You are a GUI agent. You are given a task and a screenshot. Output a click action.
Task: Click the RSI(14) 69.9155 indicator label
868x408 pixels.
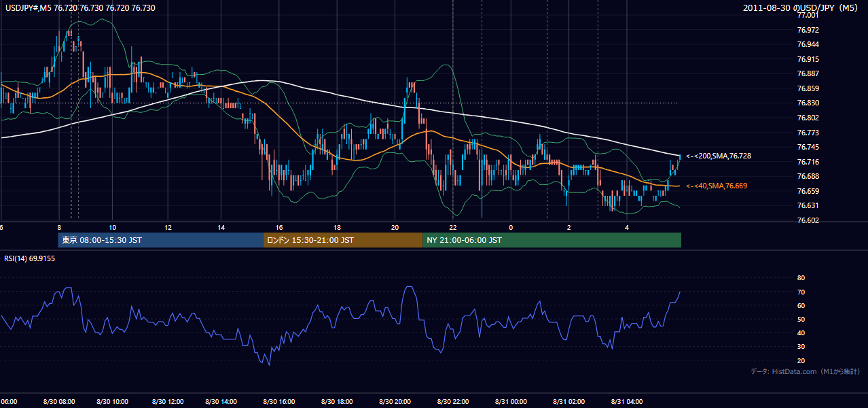29,258
